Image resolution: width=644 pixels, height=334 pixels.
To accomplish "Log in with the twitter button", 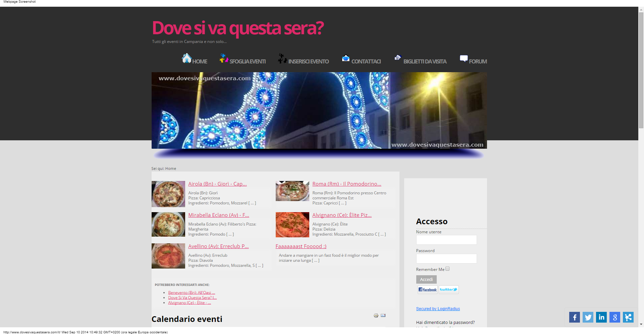I will (x=448, y=290).
